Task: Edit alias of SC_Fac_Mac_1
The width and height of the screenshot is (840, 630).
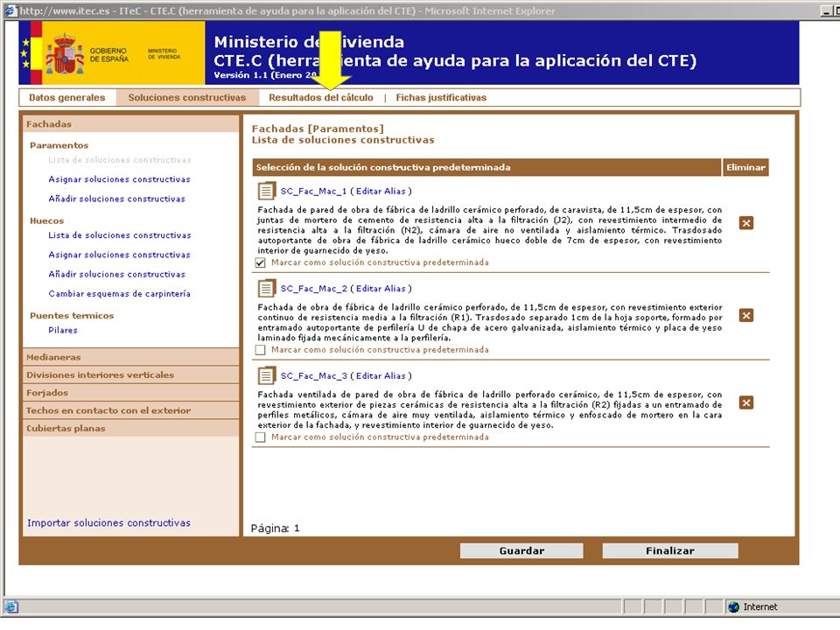Action: (x=381, y=191)
